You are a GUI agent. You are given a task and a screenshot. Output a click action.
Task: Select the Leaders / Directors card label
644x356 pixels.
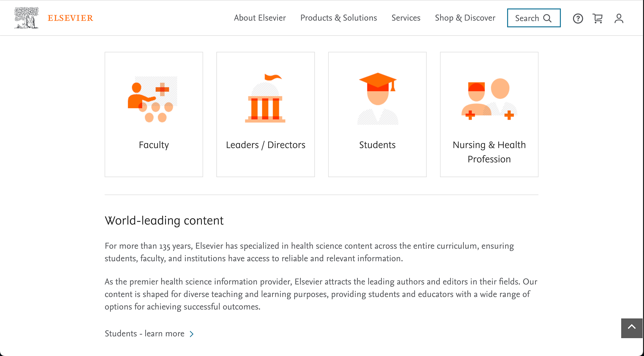265,145
